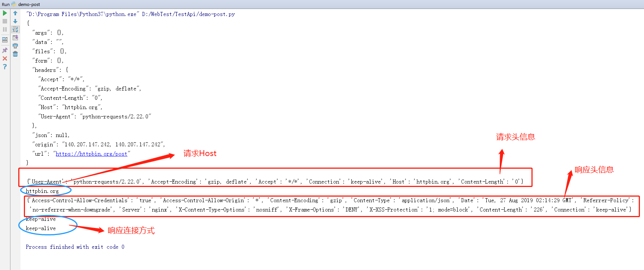Image resolution: width=644 pixels, height=270 pixels.
Task: Click the "headers": { line
Action: [50, 70]
